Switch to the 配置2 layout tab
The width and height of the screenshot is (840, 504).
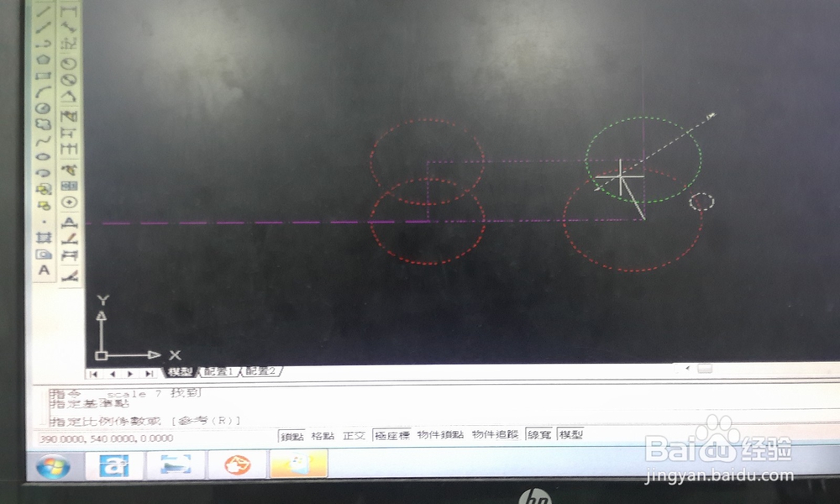[x=260, y=370]
